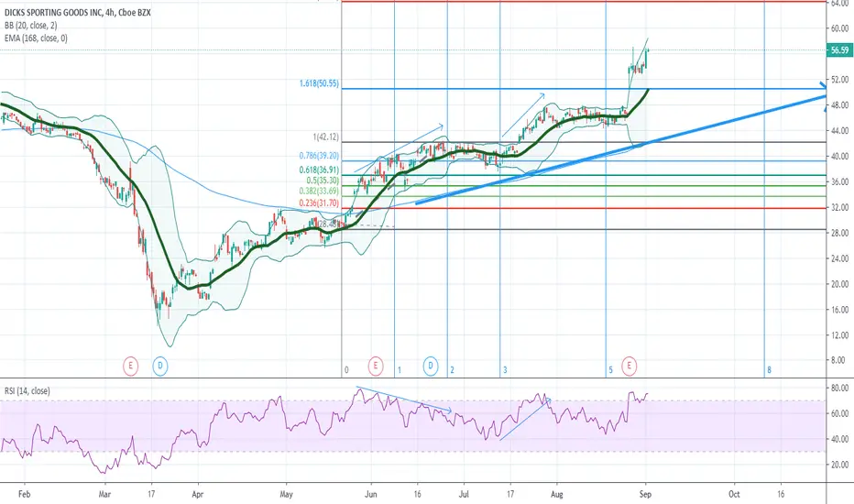The height and width of the screenshot is (504, 854).
Task: Select the 0.5(35.30) Fibonacci label
Action: click(323, 181)
